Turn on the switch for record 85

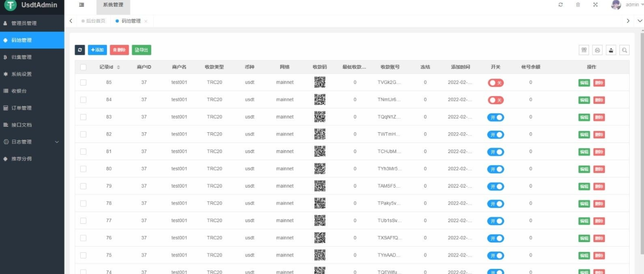[495, 83]
